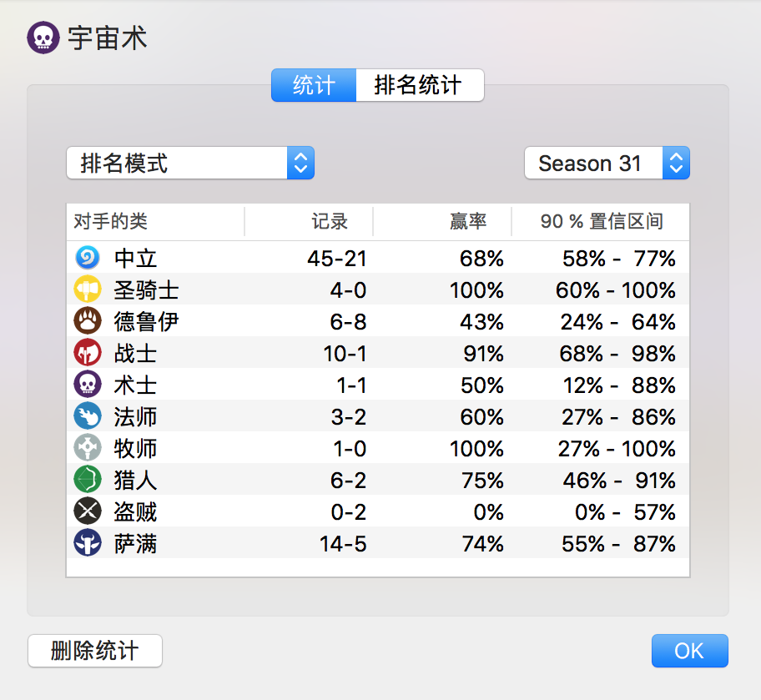Image resolution: width=761 pixels, height=700 pixels.
Task: Select the 统计 tab
Action: (314, 85)
